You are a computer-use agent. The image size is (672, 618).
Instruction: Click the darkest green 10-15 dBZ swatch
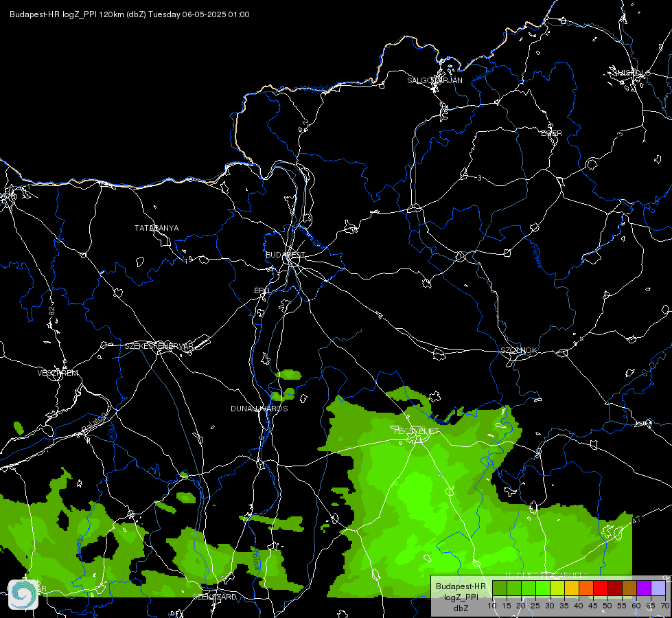(500, 588)
